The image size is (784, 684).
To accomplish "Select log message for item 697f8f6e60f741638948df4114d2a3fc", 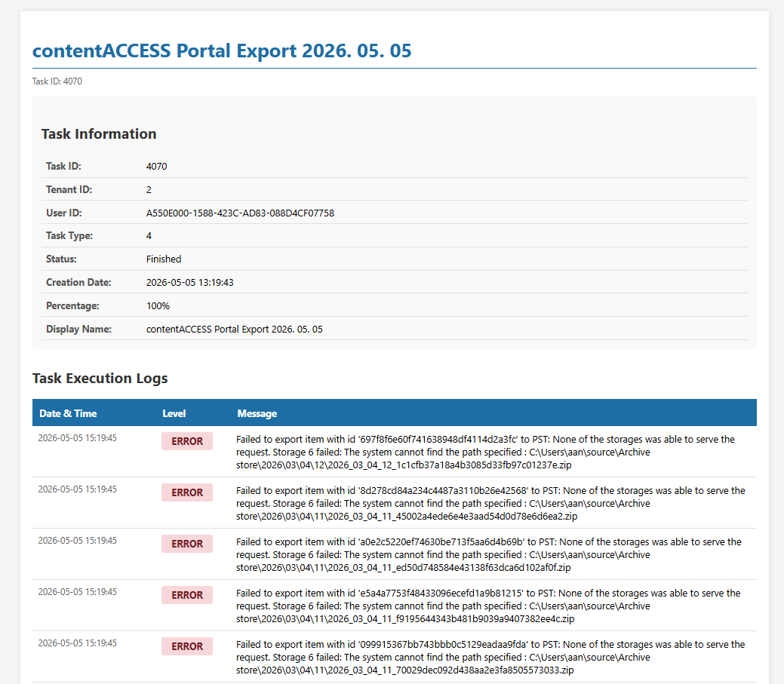I will (485, 452).
